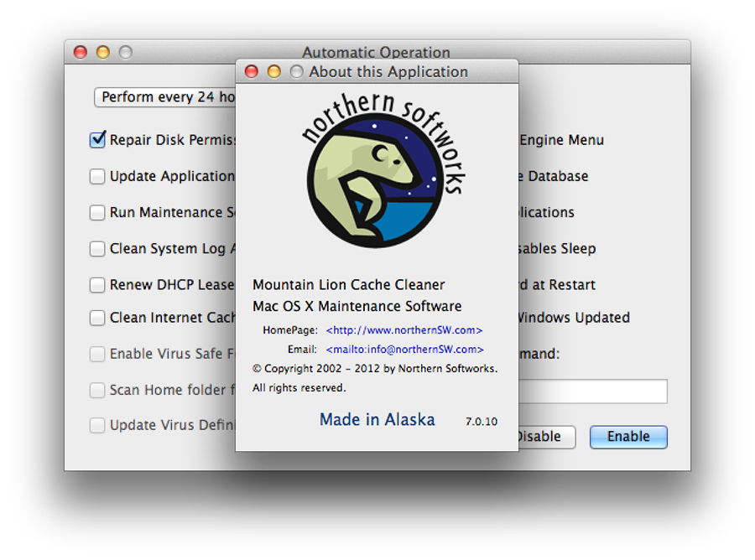Click the command text input field
Image resolution: width=755 pixels, height=560 pixels.
(592, 391)
